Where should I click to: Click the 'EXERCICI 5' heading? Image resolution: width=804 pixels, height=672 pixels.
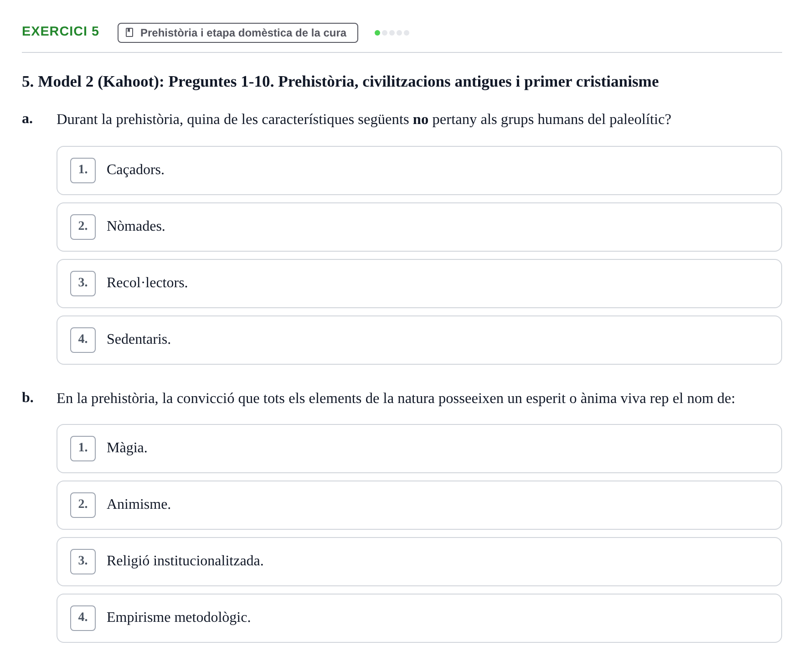pyautogui.click(x=60, y=31)
